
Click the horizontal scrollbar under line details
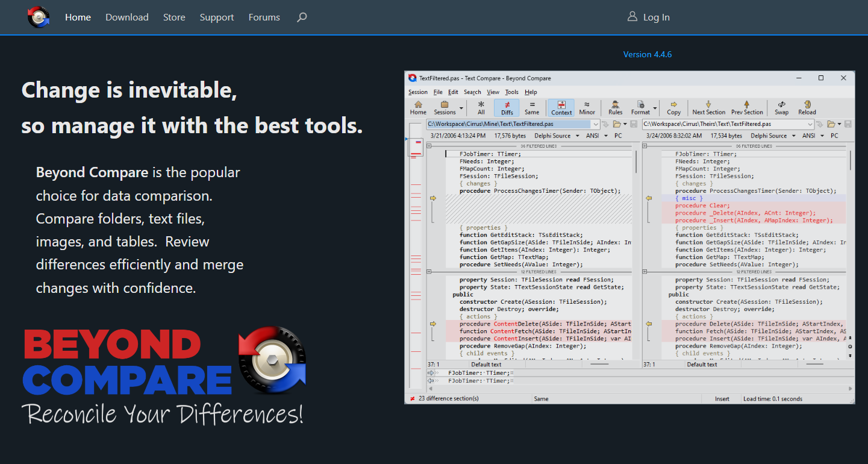[640, 389]
